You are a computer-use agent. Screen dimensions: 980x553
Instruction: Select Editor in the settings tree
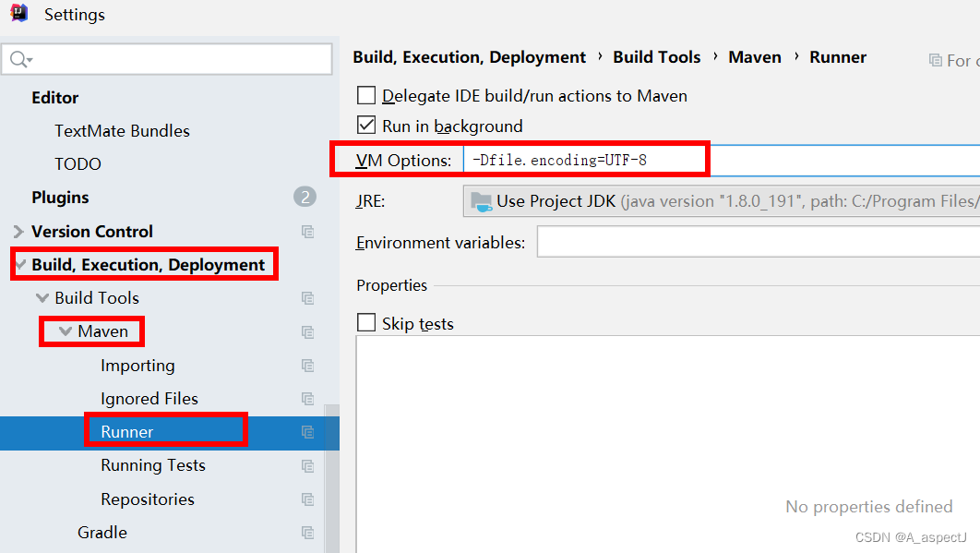55,98
